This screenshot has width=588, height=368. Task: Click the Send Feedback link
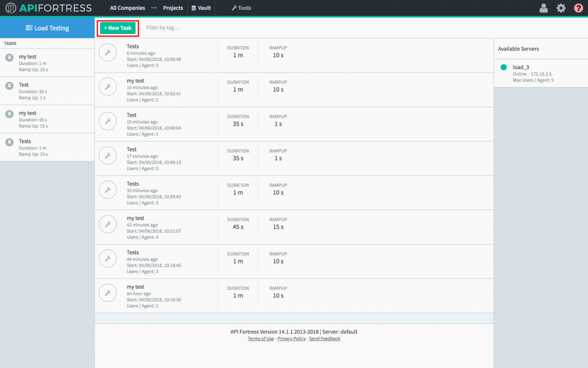pos(324,339)
